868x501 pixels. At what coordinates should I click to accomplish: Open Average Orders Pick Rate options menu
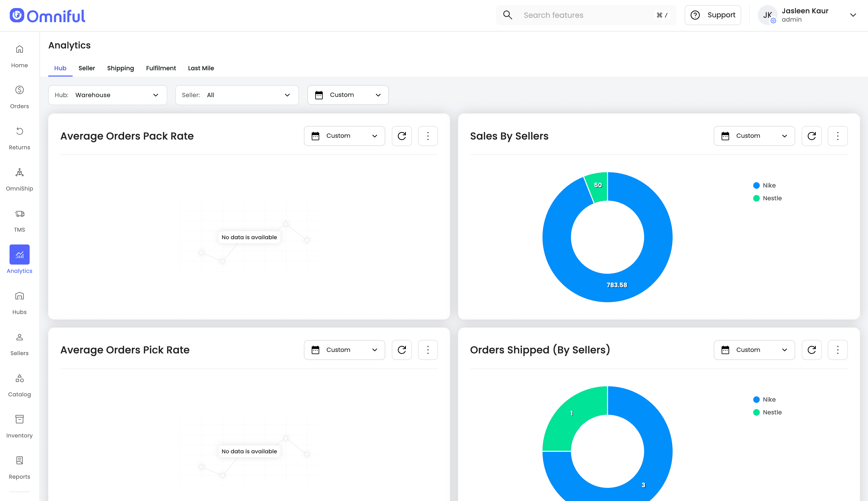(428, 350)
